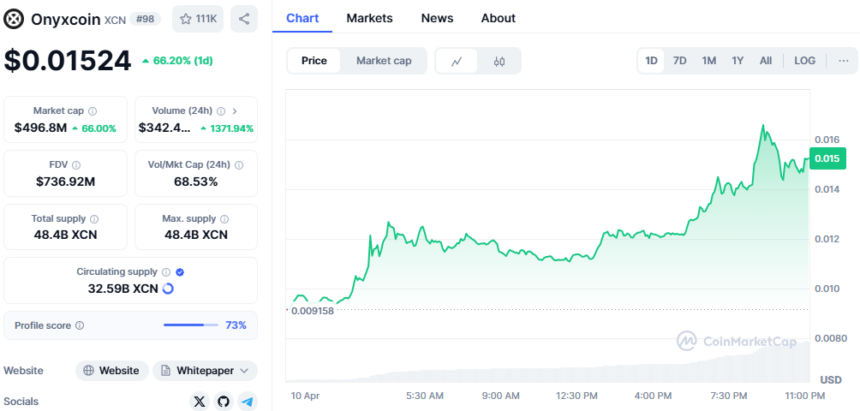This screenshot has width=860, height=411.
Task: Toggle chart to Price view
Action: pyautogui.click(x=314, y=61)
